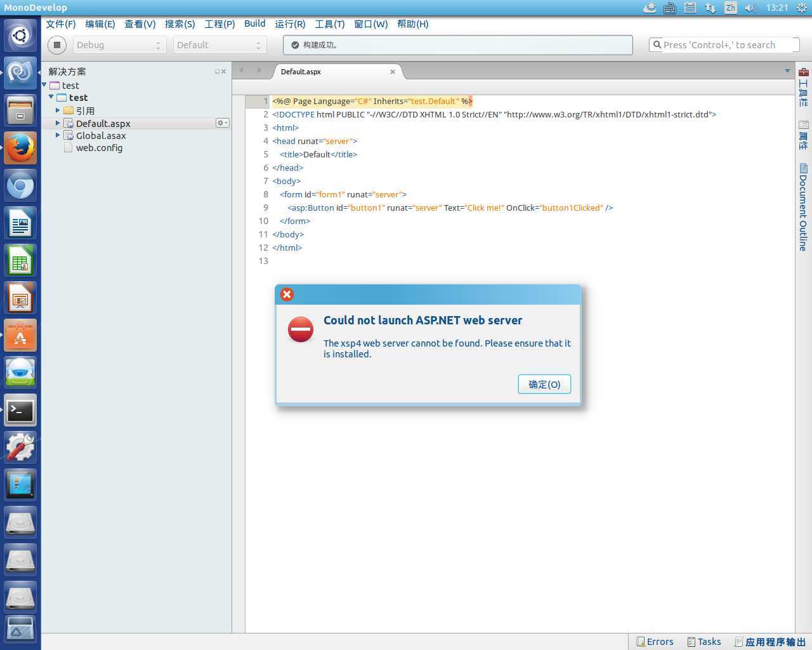
Task: Expand the Default.aspx tree node
Action: point(58,123)
